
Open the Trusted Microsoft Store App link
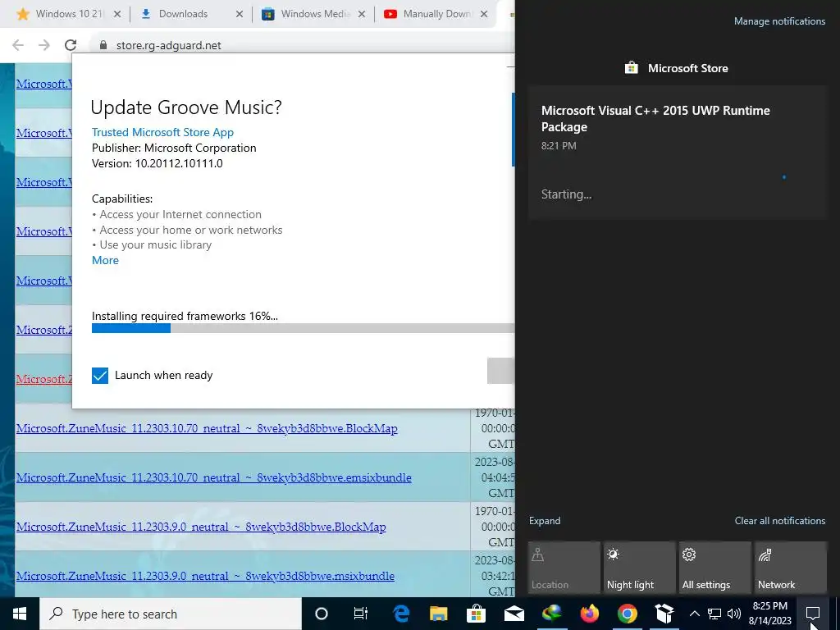(x=162, y=132)
